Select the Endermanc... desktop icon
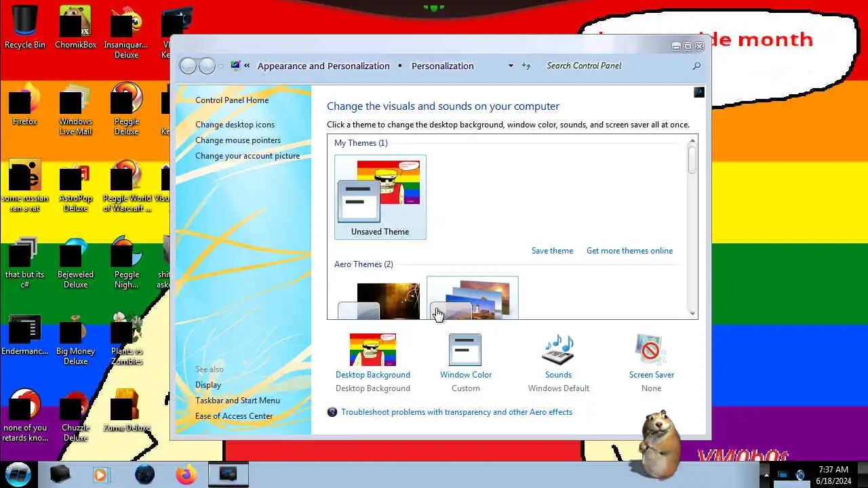Viewport: 868px width, 488px height. tap(24, 335)
